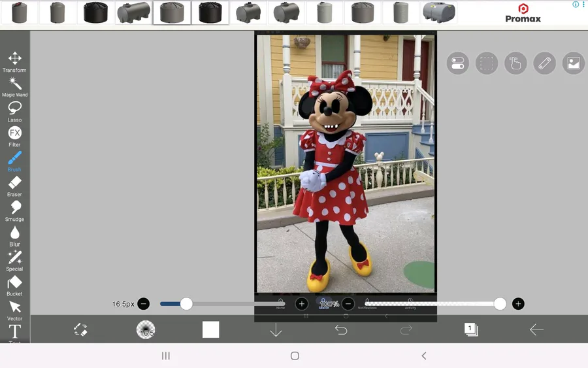The height and width of the screenshot is (368, 588).
Task: Select the Brush tool
Action: [x=14, y=161]
